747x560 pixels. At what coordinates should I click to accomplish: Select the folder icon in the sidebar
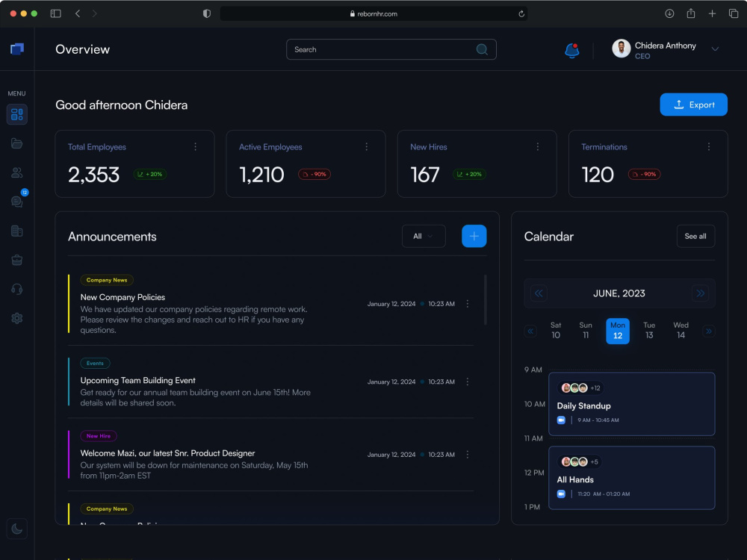click(16, 143)
